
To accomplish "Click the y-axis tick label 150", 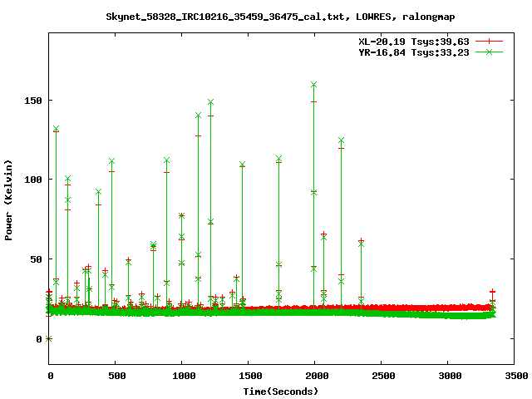I will (33, 101).
